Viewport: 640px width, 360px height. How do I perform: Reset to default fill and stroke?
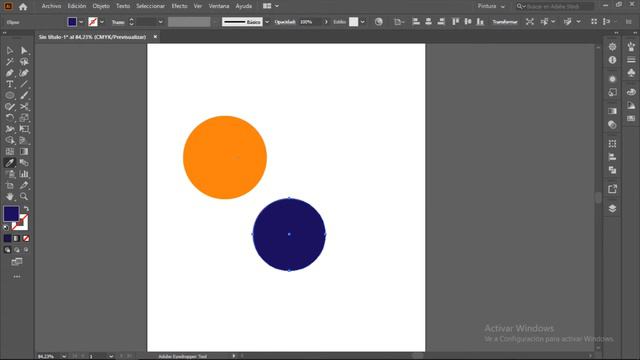6,227
